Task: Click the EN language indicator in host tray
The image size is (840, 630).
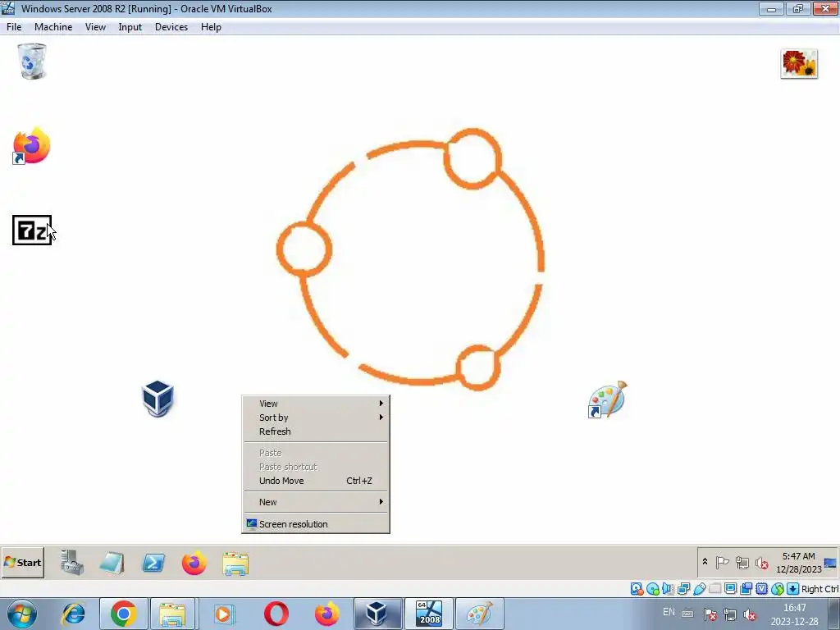Action: [669, 612]
